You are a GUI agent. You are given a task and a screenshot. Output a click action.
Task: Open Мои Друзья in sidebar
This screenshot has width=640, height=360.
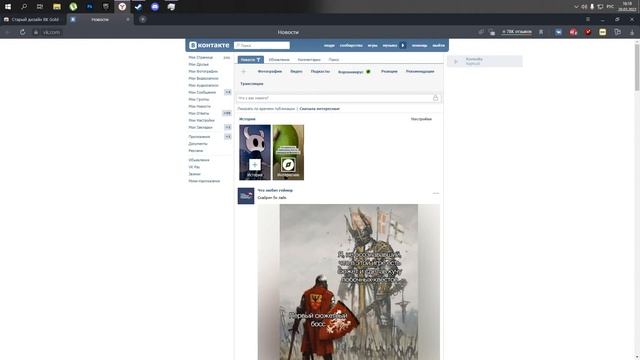(198, 64)
